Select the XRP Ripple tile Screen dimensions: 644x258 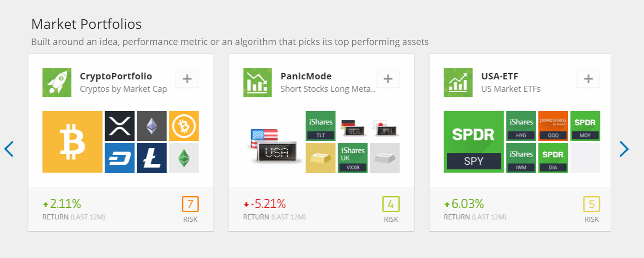coord(120,126)
